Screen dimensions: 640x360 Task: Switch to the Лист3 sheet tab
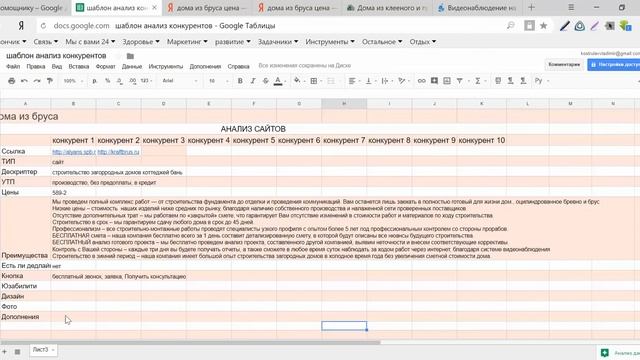[43, 350]
